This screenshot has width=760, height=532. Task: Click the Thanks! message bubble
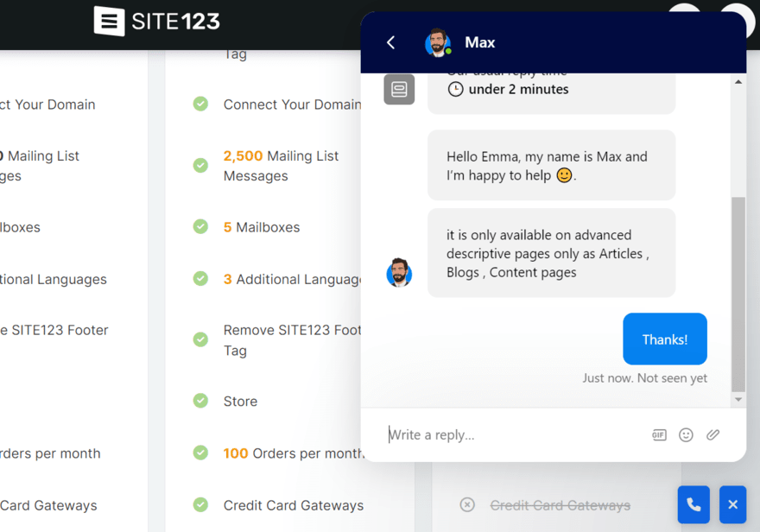click(665, 339)
